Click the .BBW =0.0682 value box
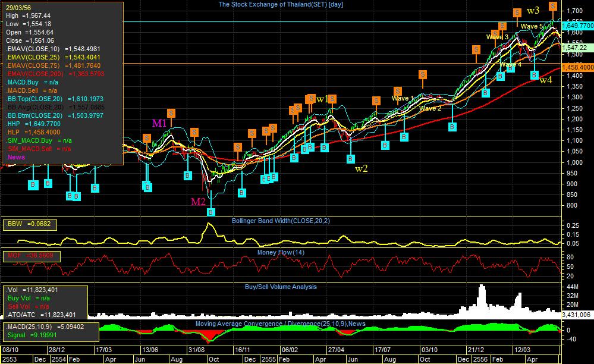Viewport: 594px width, 364px height. click(x=30, y=224)
